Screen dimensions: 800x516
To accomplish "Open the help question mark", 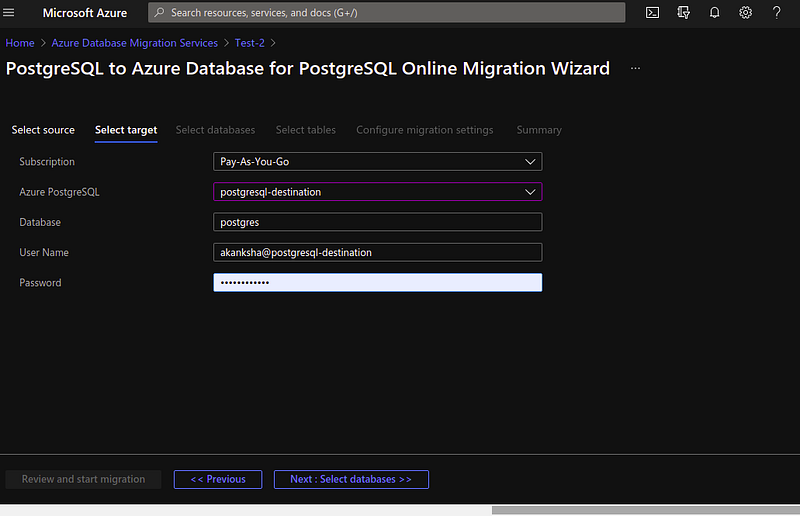I will point(777,12).
